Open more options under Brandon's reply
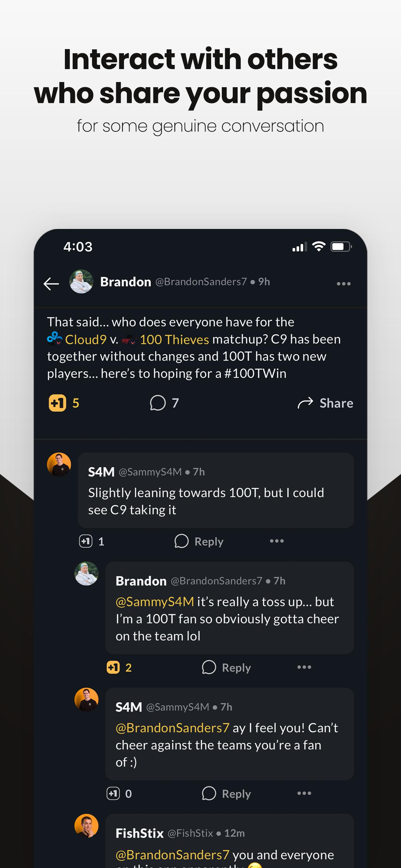 (x=304, y=667)
